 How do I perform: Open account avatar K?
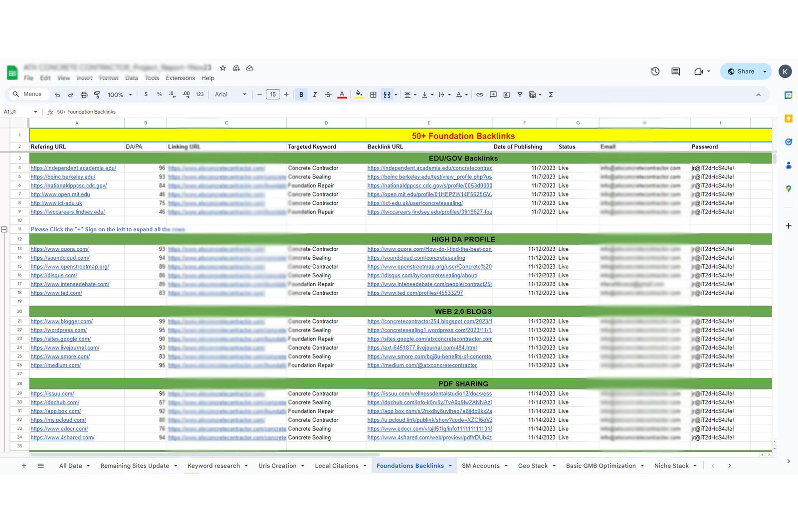[x=785, y=71]
